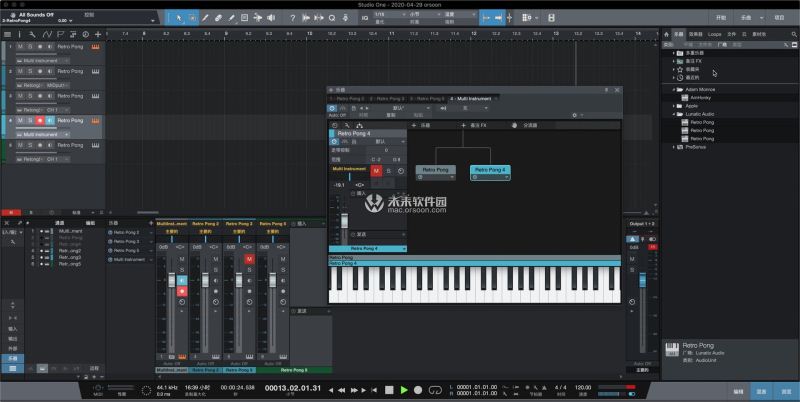Click fader of MultiInst mixer channel
The width and height of the screenshot is (800, 402).
(x=171, y=280)
